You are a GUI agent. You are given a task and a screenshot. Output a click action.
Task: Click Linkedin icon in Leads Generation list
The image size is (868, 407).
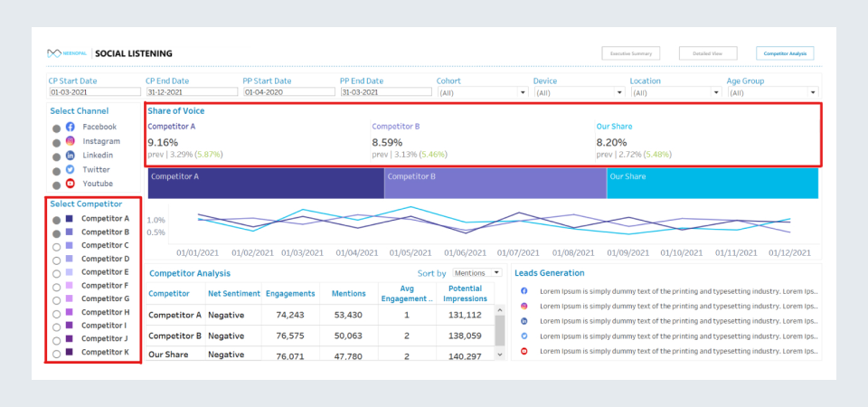(x=524, y=321)
